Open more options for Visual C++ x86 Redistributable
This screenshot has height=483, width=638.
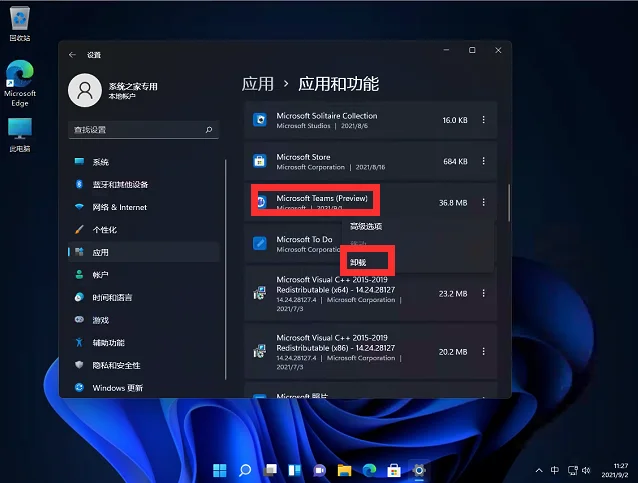pos(483,352)
